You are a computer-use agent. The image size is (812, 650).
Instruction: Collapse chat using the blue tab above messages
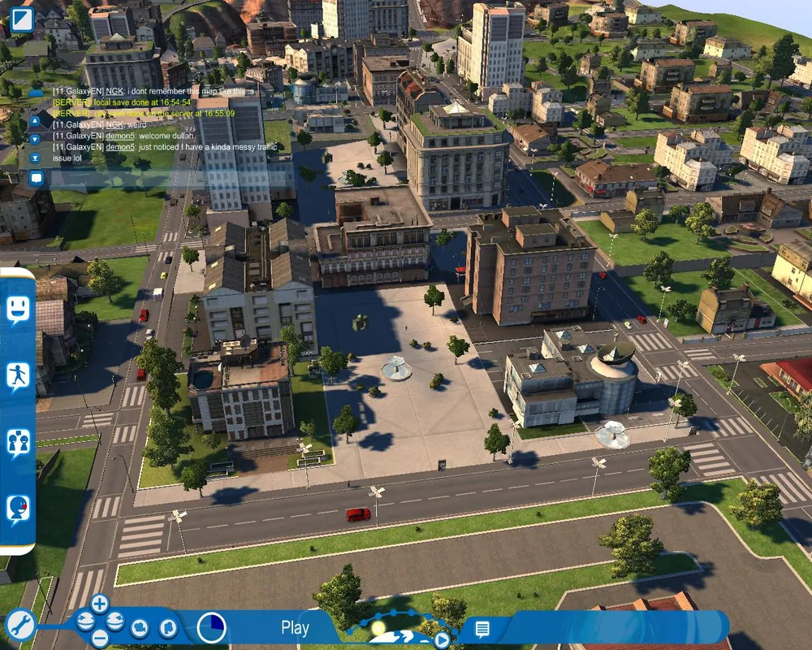point(36,93)
